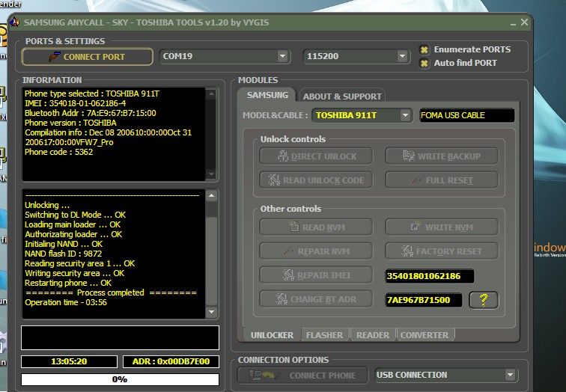Click information panel scroll up arrow
This screenshot has width=566, height=392.
pos(212,94)
